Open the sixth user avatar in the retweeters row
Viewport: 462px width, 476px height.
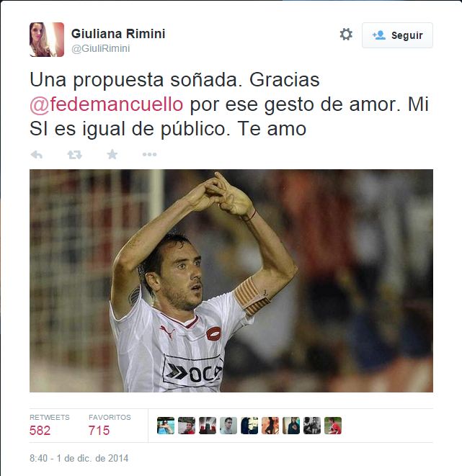pyautogui.click(x=270, y=426)
